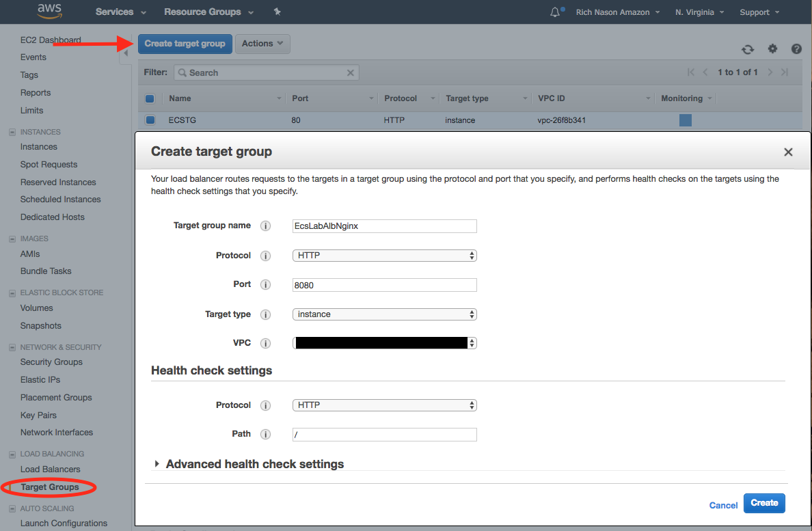Go to the first page of results
This screenshot has width=812, height=531.
(x=691, y=72)
